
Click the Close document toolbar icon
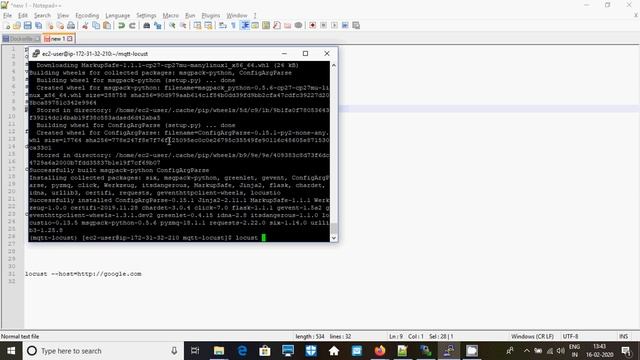(49, 25)
